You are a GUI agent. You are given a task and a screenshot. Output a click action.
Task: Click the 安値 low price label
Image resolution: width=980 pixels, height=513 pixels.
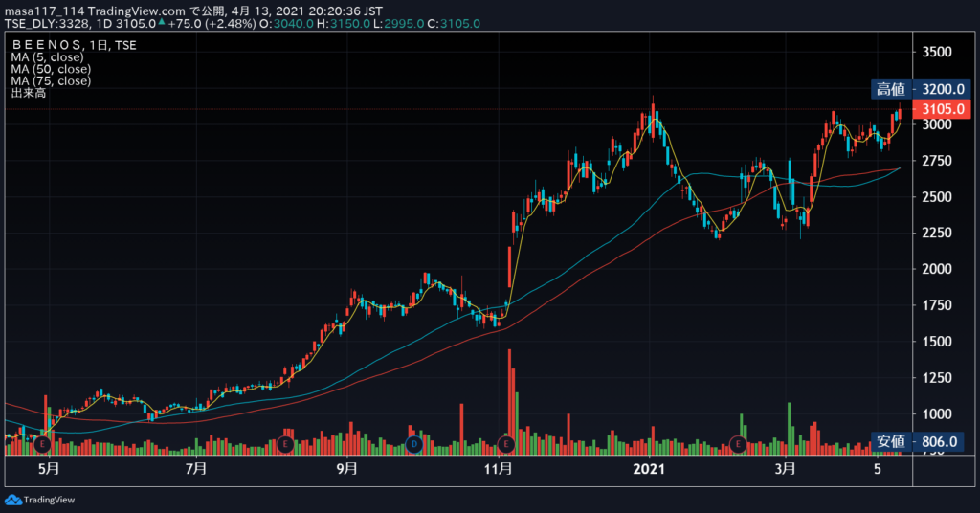point(891,442)
